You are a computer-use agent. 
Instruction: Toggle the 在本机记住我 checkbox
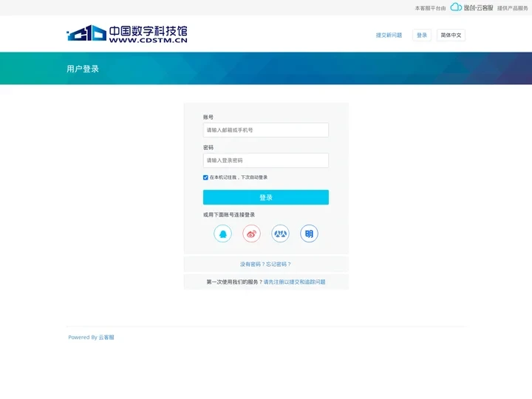coord(205,177)
